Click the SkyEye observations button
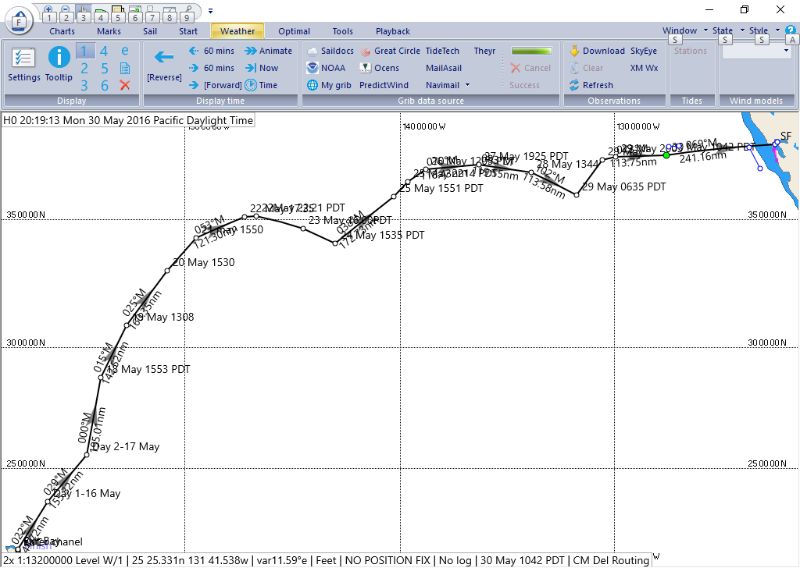This screenshot has width=800, height=568. pyautogui.click(x=643, y=51)
